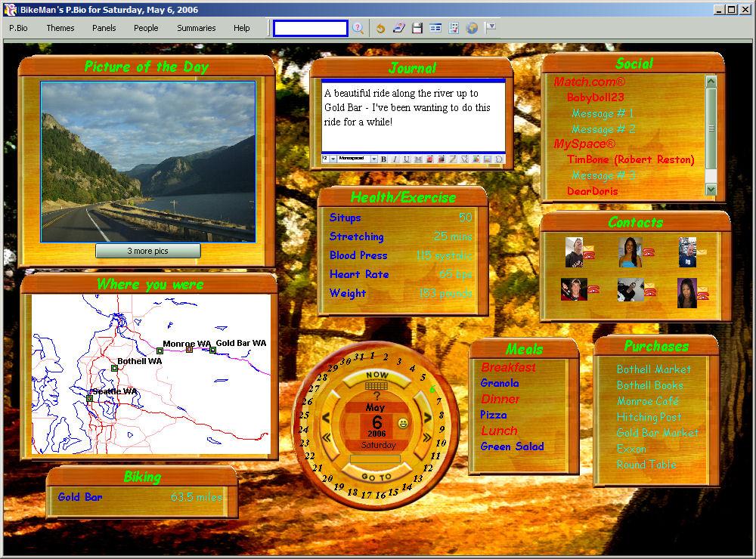Open the Themes menu
The width and height of the screenshot is (756, 559).
coord(60,28)
